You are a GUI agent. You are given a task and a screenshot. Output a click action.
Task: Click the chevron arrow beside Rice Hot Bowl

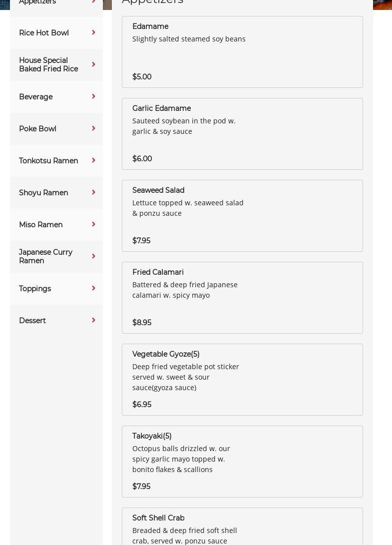point(93,32)
